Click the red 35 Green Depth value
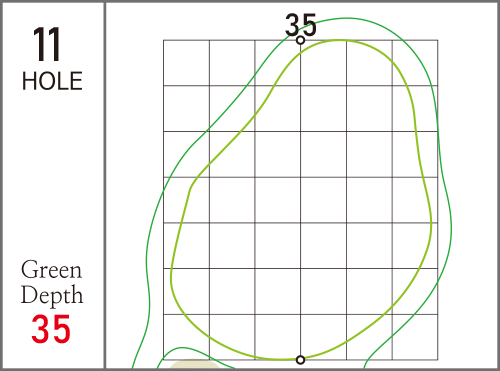 click(51, 329)
